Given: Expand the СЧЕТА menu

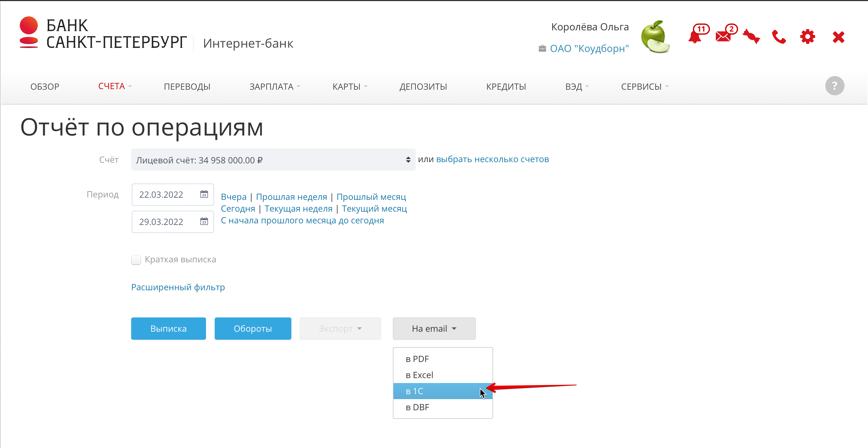Looking at the screenshot, I should pos(114,86).
